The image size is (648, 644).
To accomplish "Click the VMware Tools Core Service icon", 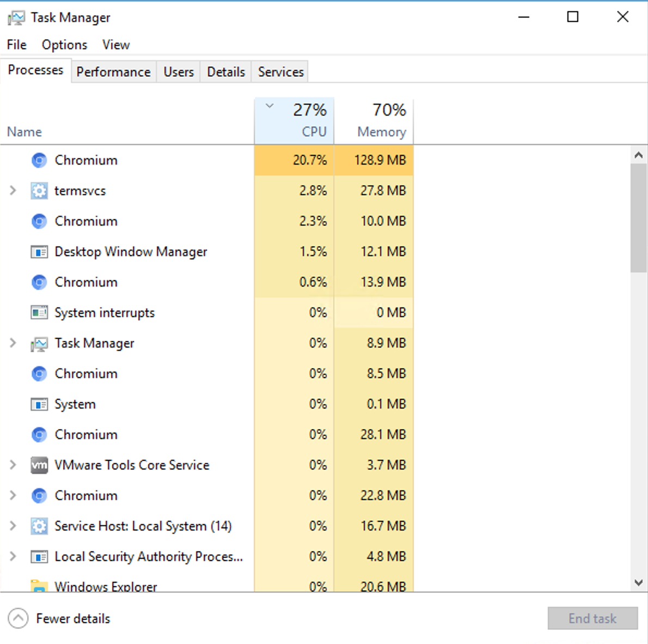I will pos(39,465).
